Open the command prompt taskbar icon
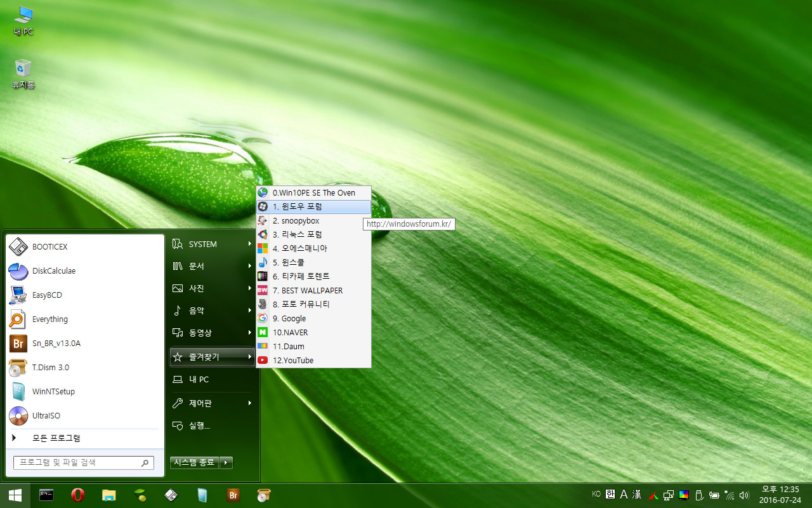This screenshot has width=812, height=508. point(46,495)
